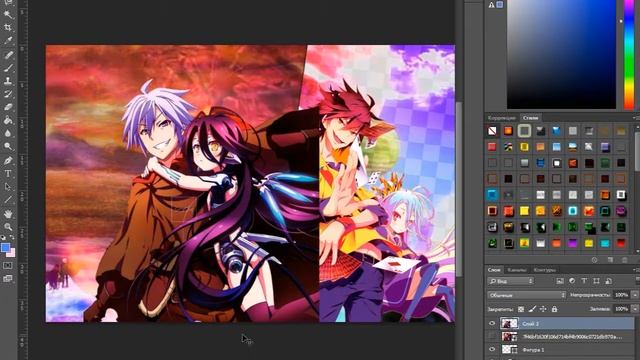Switch to the Слои tab
640x360 pixels.
coord(494,270)
